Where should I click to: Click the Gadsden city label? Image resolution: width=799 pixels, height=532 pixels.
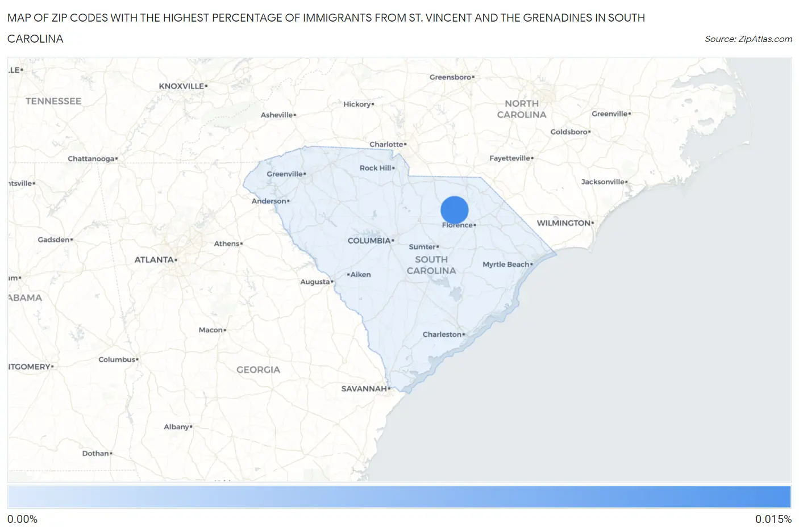[53, 240]
